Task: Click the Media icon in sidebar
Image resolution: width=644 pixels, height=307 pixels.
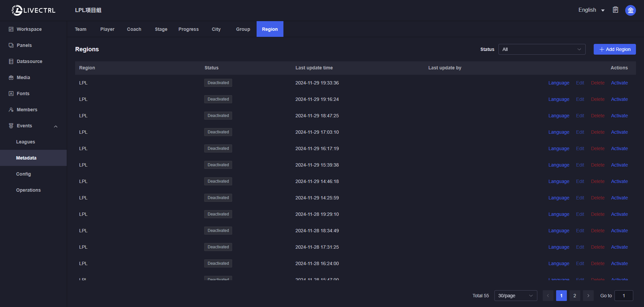Action: point(11,77)
